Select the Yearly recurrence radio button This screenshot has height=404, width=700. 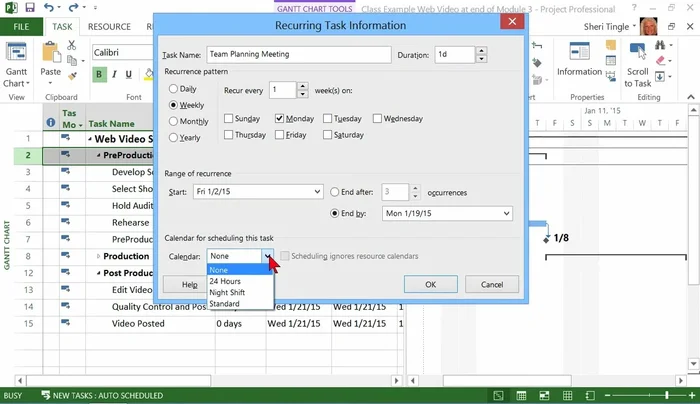click(173, 137)
